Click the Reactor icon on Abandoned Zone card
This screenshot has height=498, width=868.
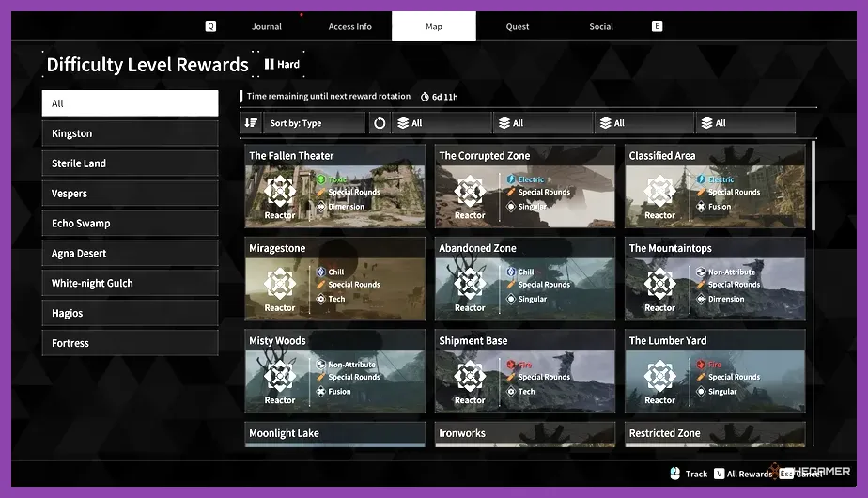[470, 284]
